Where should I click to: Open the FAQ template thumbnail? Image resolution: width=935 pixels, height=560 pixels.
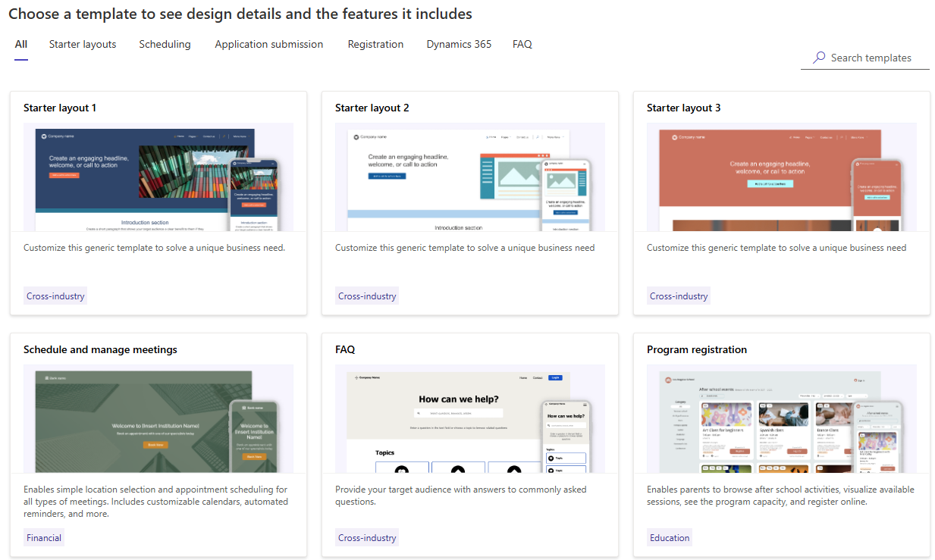[x=469, y=419]
